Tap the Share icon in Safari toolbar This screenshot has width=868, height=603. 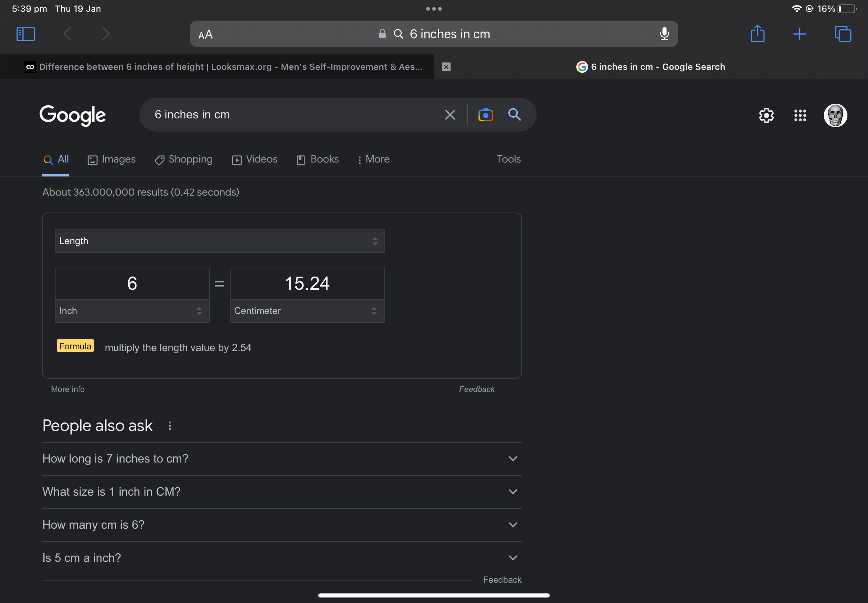[757, 33]
